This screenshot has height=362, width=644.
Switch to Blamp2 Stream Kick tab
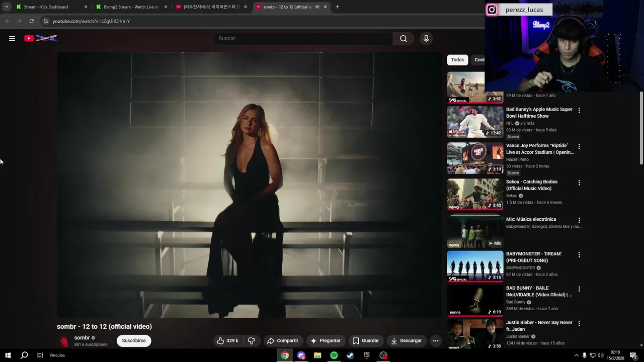pos(131,7)
